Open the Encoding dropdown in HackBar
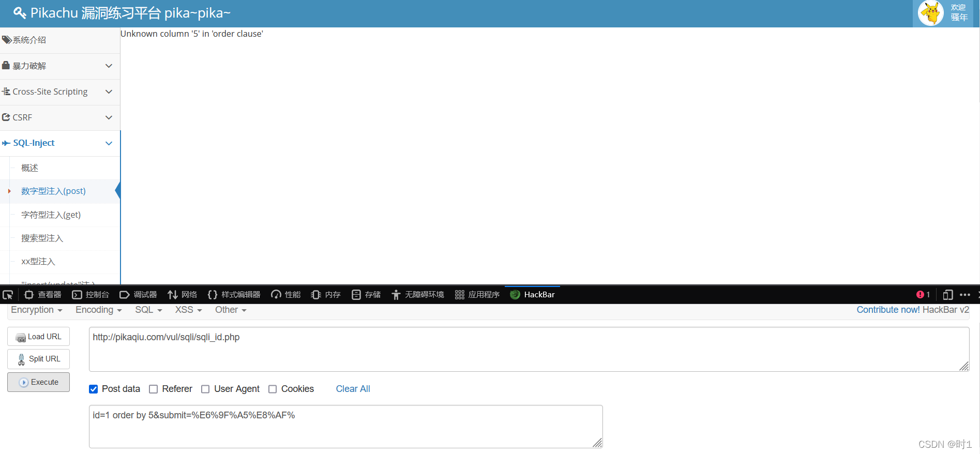Screen dimensions: 980x454 [x=99, y=310]
